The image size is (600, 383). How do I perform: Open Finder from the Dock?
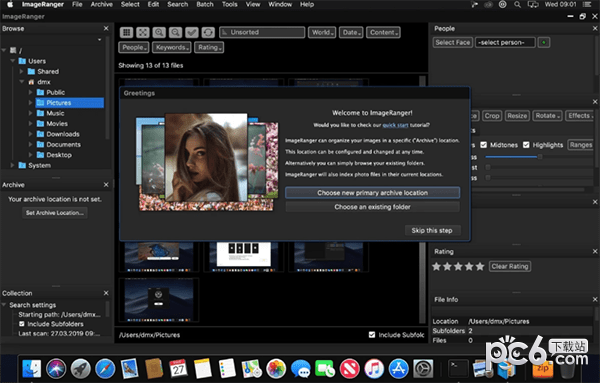[x=31, y=369]
